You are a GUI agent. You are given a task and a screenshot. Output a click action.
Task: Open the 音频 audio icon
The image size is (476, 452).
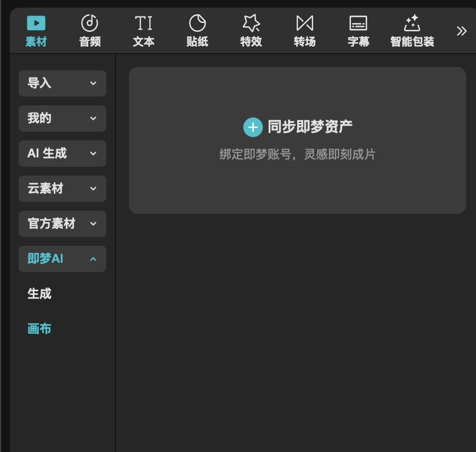click(x=89, y=23)
